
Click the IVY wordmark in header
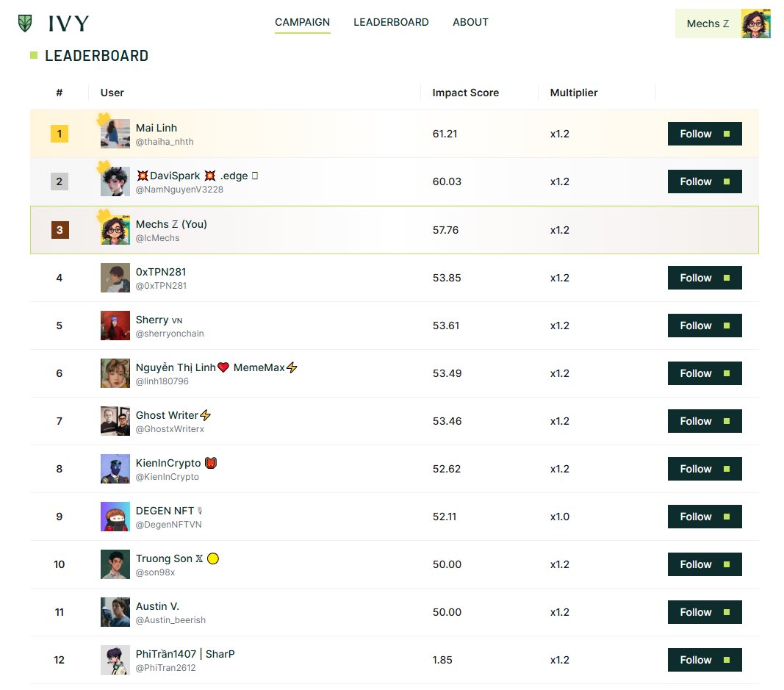[x=69, y=24]
